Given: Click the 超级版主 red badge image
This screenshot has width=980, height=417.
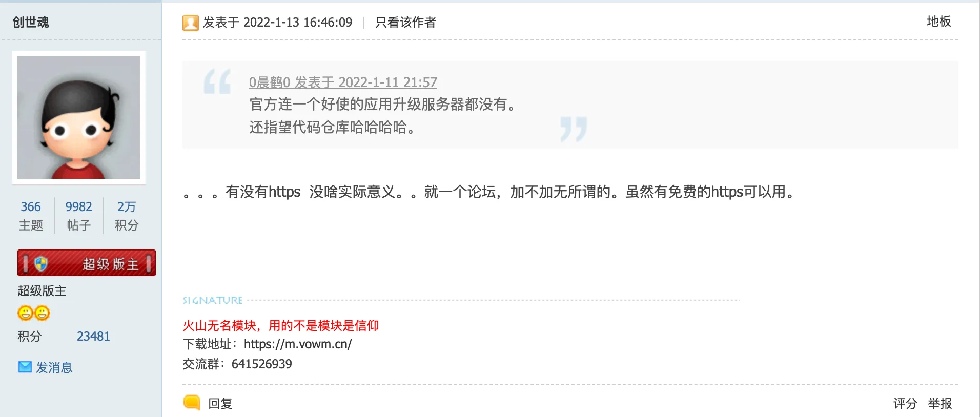Looking at the screenshot, I should (x=87, y=263).
